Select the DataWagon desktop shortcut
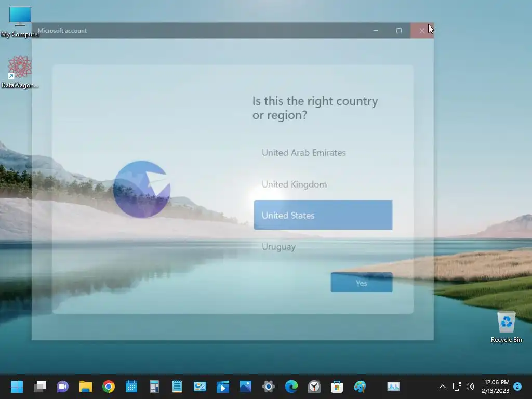 click(x=20, y=72)
